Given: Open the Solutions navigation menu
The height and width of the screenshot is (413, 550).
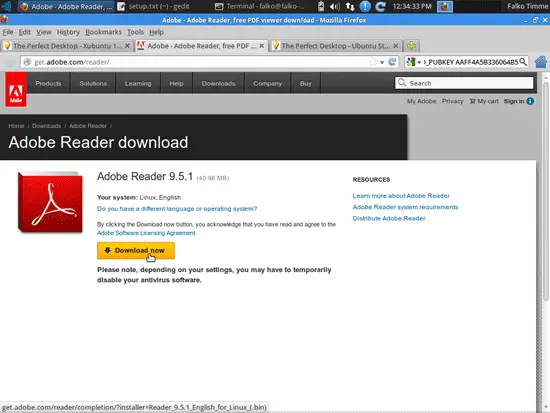Looking at the screenshot, I should pyautogui.click(x=93, y=84).
